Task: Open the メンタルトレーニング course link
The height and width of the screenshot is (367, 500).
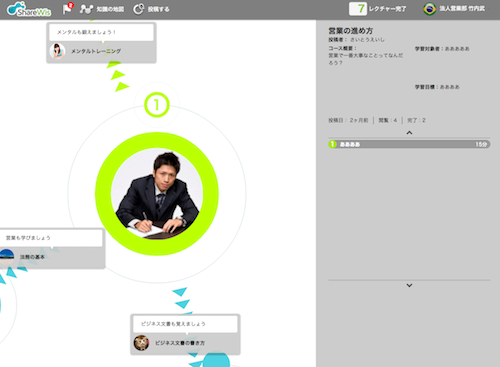Action: coord(96,51)
